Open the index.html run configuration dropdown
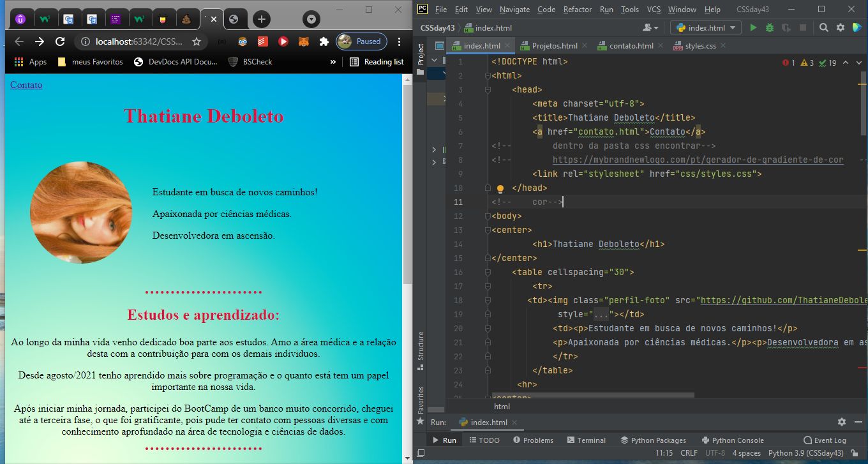 (x=705, y=27)
